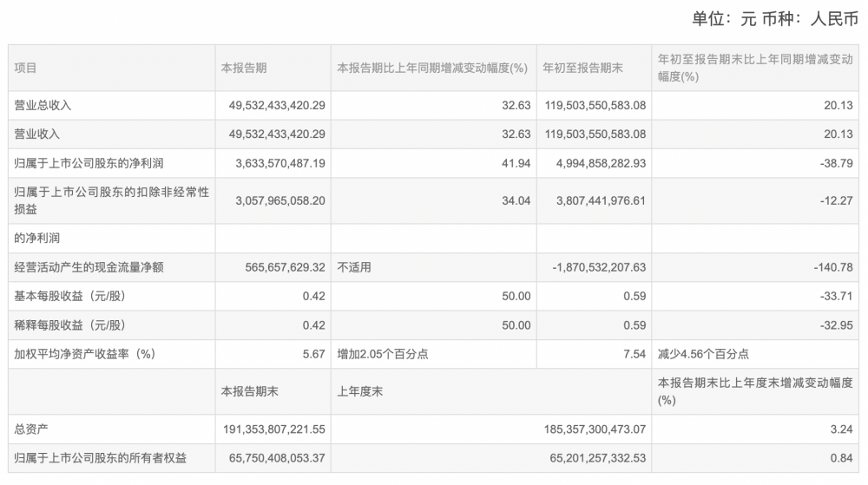
Task: Click the 上年度末 sub-header
Action: (x=359, y=391)
